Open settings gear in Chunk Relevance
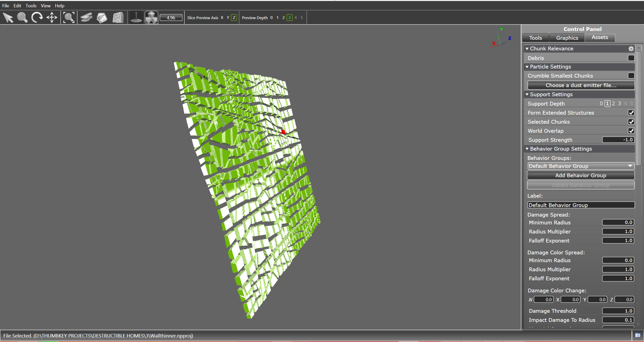 click(631, 49)
